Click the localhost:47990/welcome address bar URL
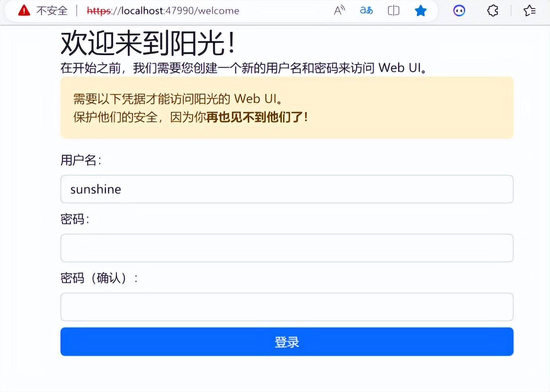550x392 pixels. (x=163, y=11)
